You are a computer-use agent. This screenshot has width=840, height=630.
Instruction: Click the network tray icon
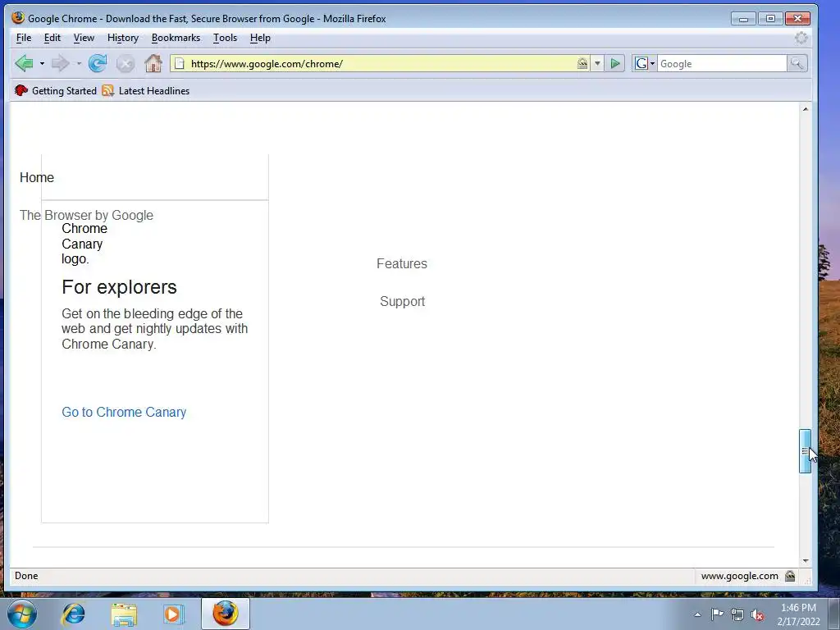pos(737,614)
